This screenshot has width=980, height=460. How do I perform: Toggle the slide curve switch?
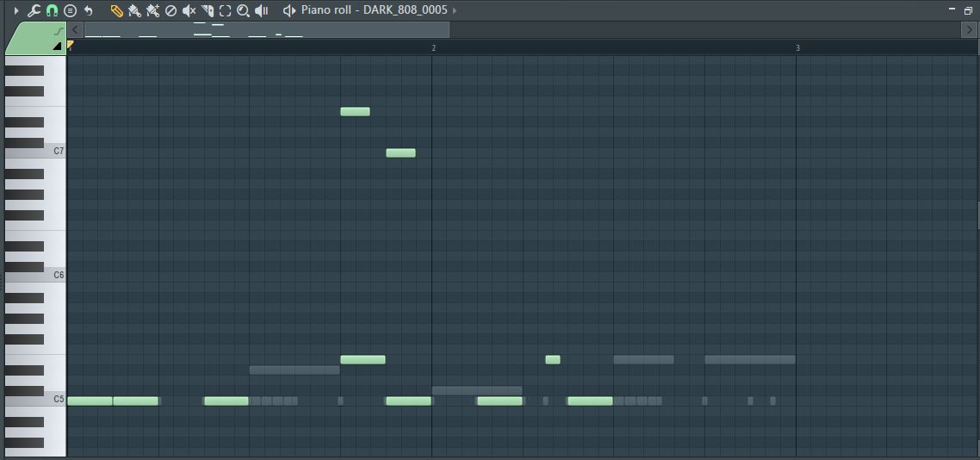(x=59, y=30)
